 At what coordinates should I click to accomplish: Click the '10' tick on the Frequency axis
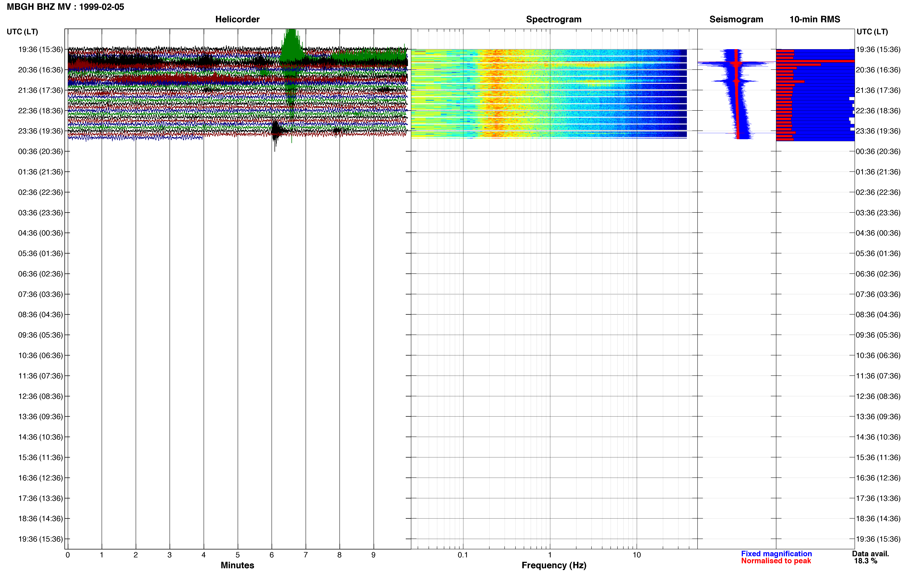click(x=637, y=555)
